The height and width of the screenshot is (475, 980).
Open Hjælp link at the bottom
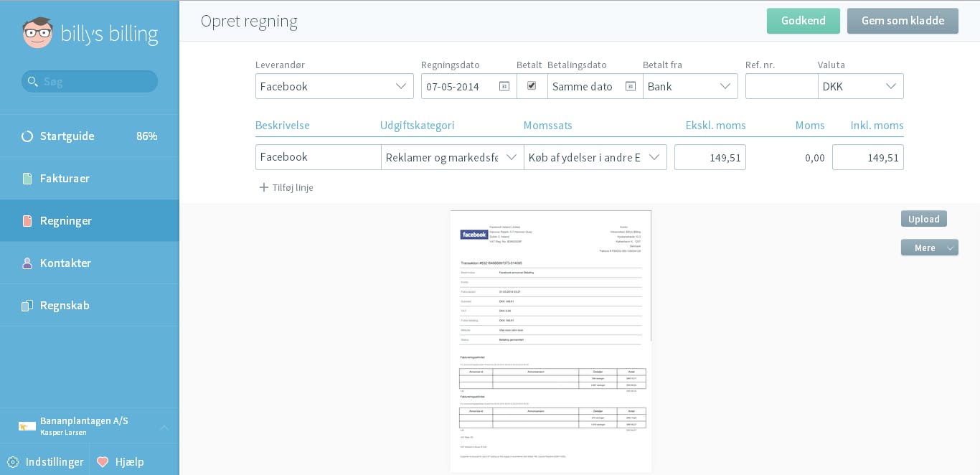pos(129,462)
